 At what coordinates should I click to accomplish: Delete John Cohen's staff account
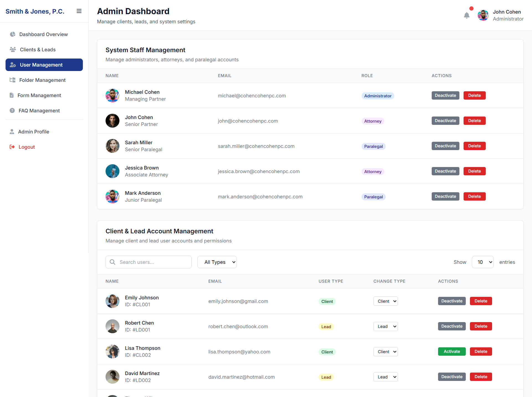tap(475, 121)
